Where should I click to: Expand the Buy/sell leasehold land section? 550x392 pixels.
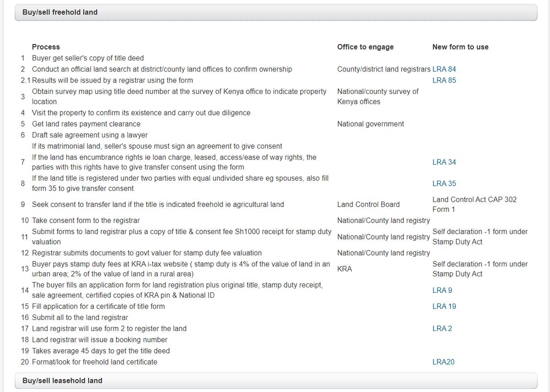275,381
